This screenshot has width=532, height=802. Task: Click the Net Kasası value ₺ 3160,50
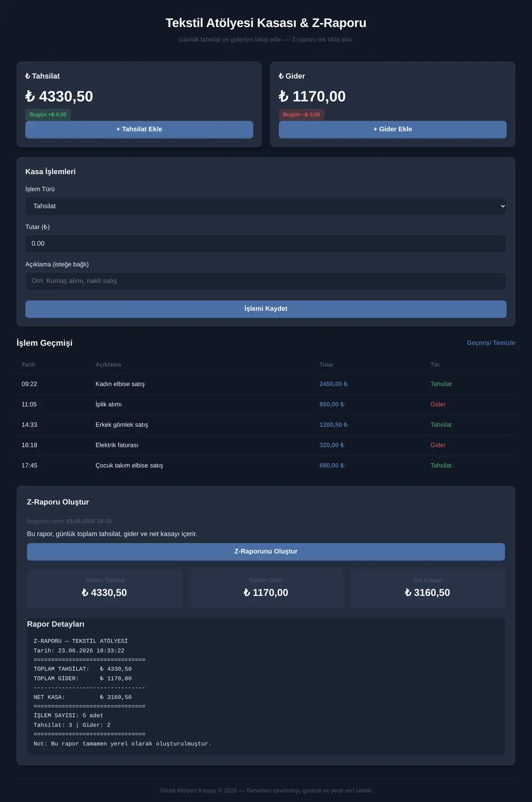point(427,593)
